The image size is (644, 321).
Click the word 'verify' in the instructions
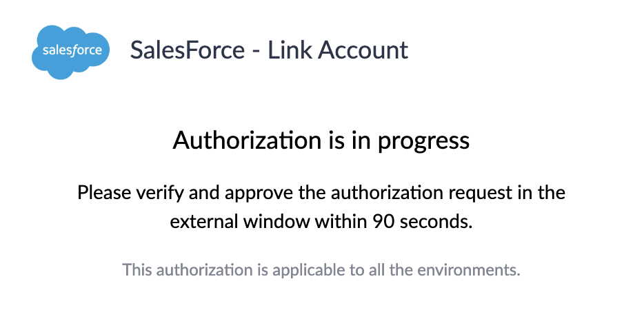point(153,192)
